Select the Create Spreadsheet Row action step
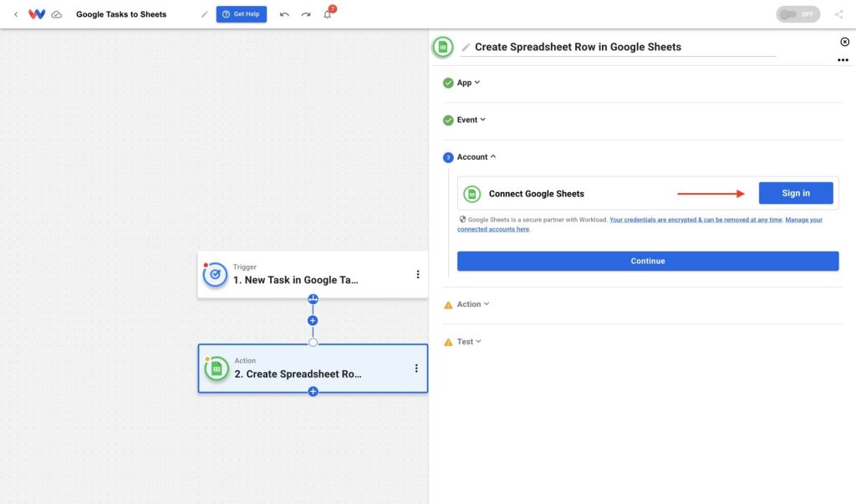This screenshot has width=856, height=504. [x=313, y=368]
